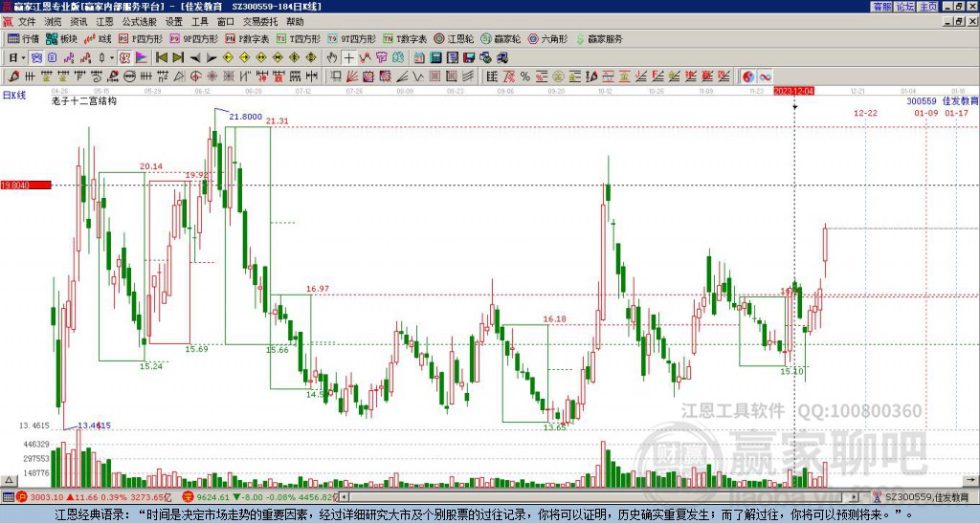Select the red pencil drawing tool
Screen dimensions: 980x524
tap(13, 76)
